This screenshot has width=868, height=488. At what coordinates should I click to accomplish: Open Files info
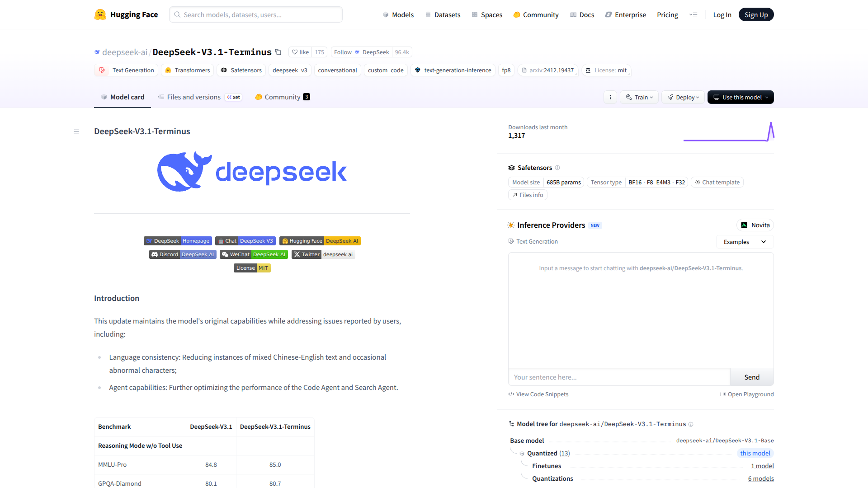point(528,194)
